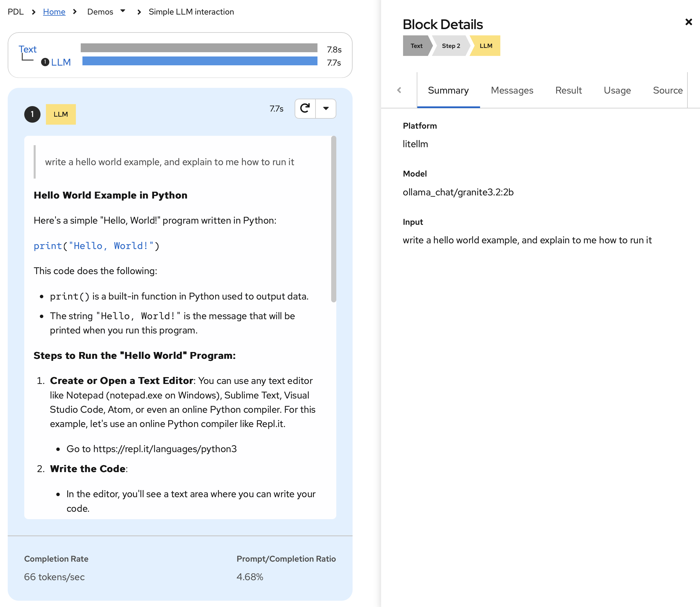Click the Input prompt text in Block Details
This screenshot has width=700, height=607.
click(x=527, y=240)
